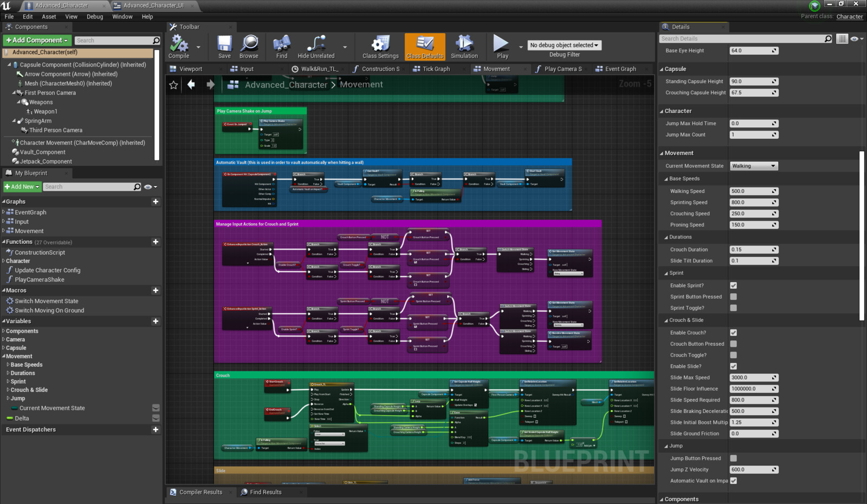The height and width of the screenshot is (504, 867).
Task: Collapse Base Speeds details subsection
Action: [667, 179]
